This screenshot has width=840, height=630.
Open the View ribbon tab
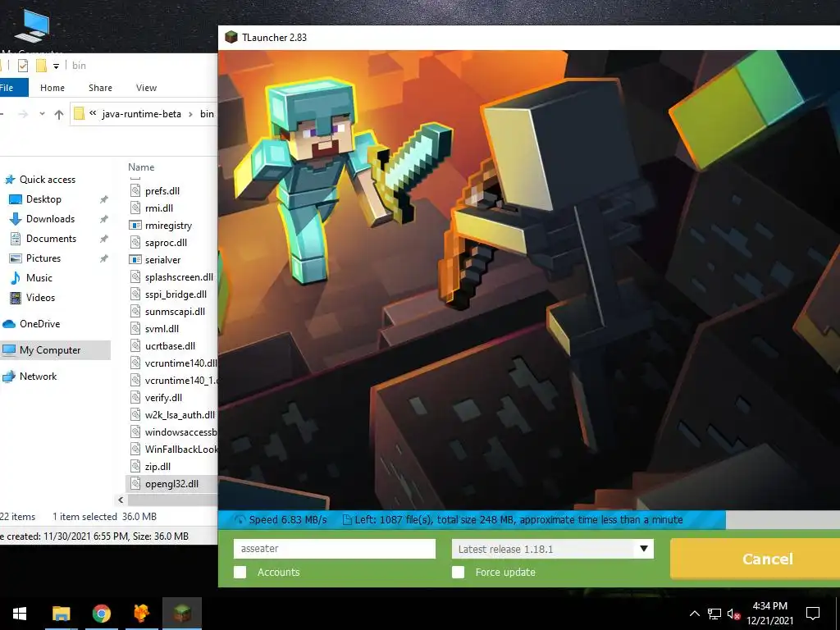pos(146,88)
